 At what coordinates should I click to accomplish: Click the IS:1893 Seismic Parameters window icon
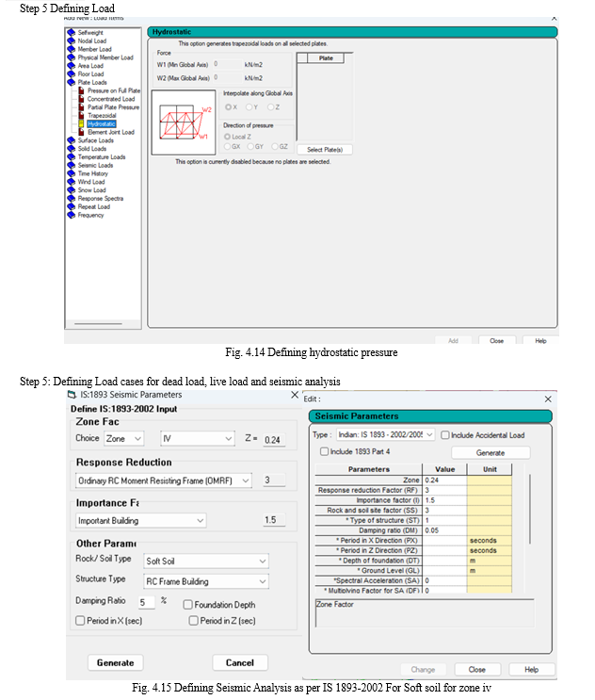pos(72,395)
